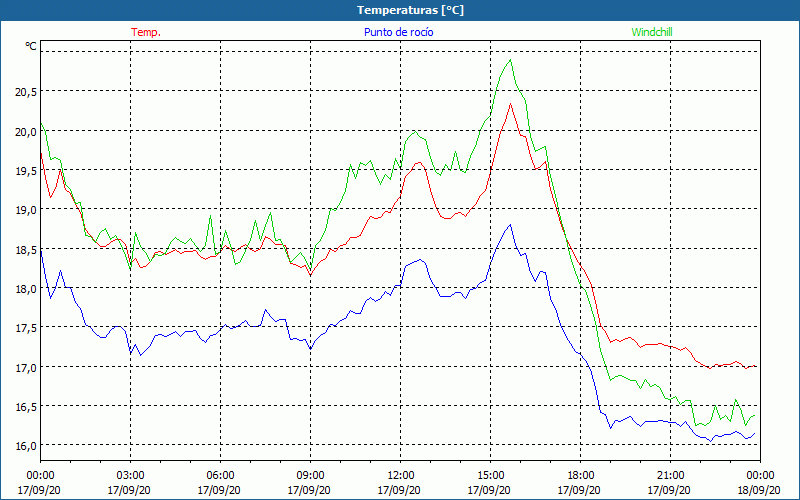The width and height of the screenshot is (800, 500).
Task: Select the green 'Windchill' legend label
Action: 652,32
